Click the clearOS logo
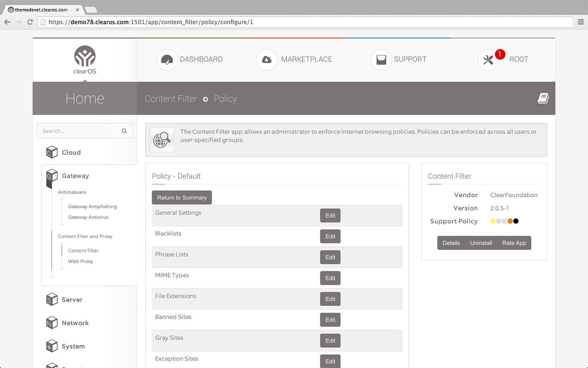588x368 pixels. click(85, 60)
